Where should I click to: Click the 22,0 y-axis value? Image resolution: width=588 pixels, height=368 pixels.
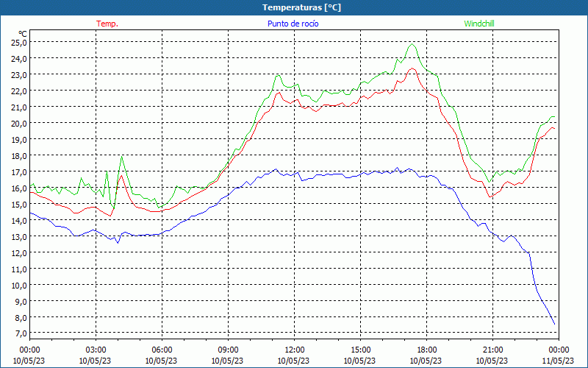pos(19,91)
